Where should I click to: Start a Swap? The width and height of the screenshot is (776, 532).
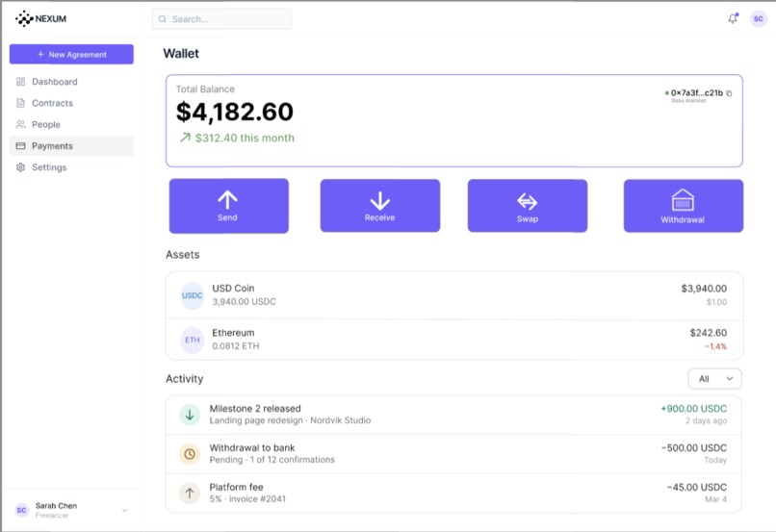pos(527,206)
